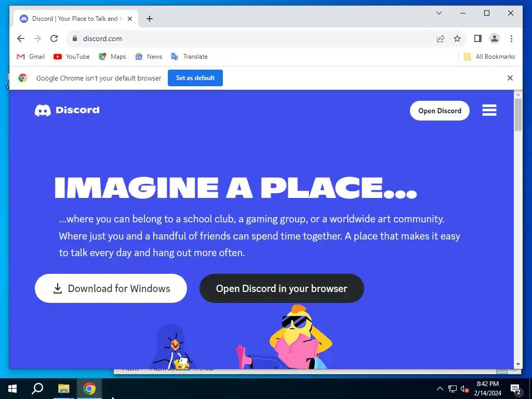Click the muted volume tray icon
This screenshot has height=399, width=532.
coord(464,389)
